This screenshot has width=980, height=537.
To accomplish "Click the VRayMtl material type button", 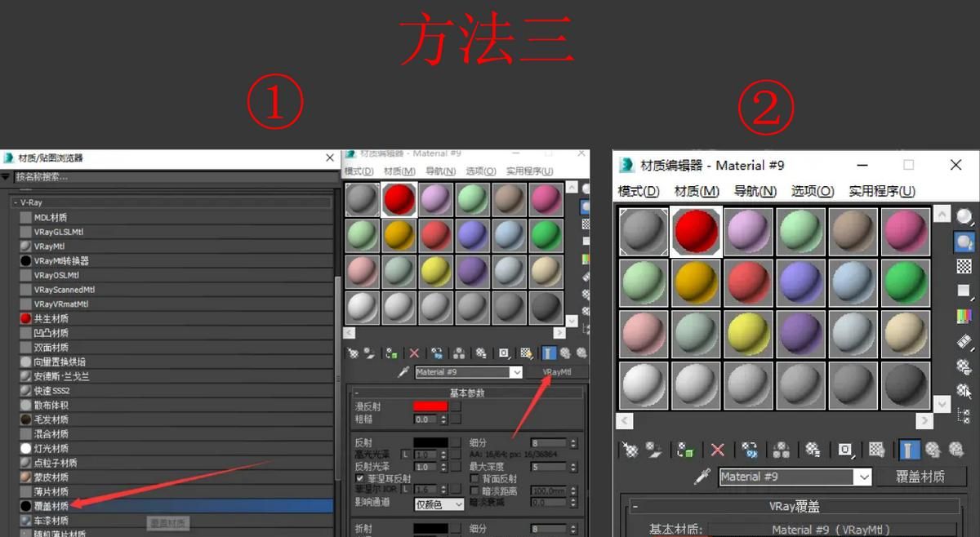I will [557, 371].
